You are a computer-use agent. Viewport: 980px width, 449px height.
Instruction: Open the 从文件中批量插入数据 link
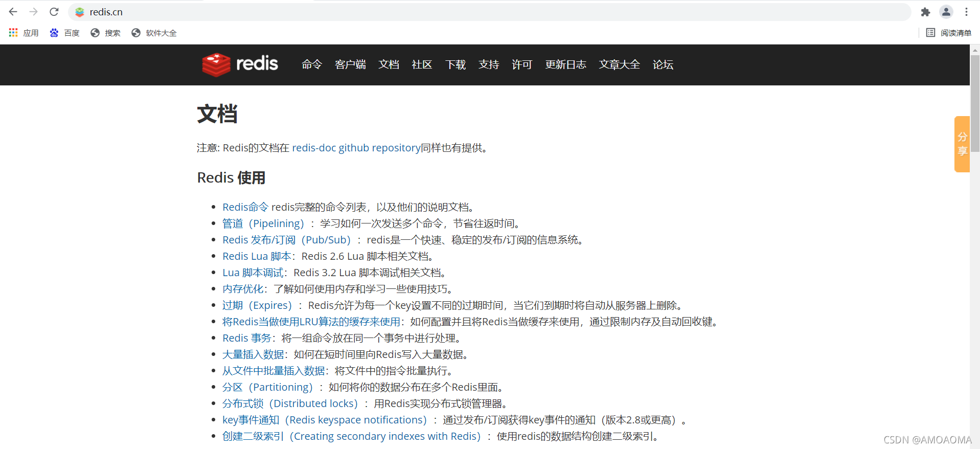point(274,371)
